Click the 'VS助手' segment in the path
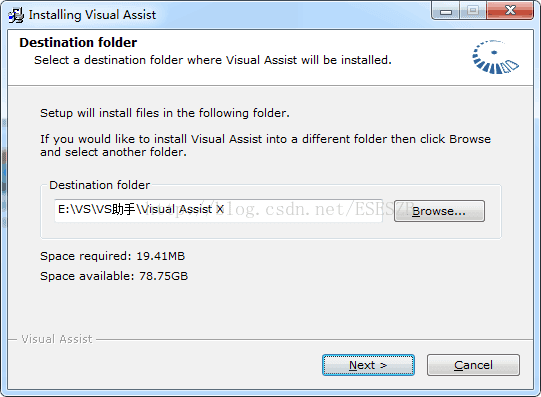541x397 pixels. [x=115, y=209]
